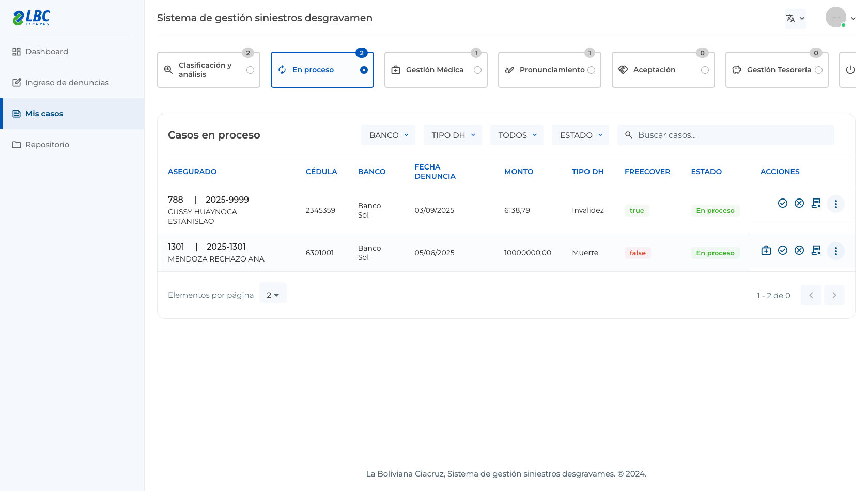Expand the TIPO DH filter dropdown
The height and width of the screenshot is (491, 868).
click(x=453, y=135)
